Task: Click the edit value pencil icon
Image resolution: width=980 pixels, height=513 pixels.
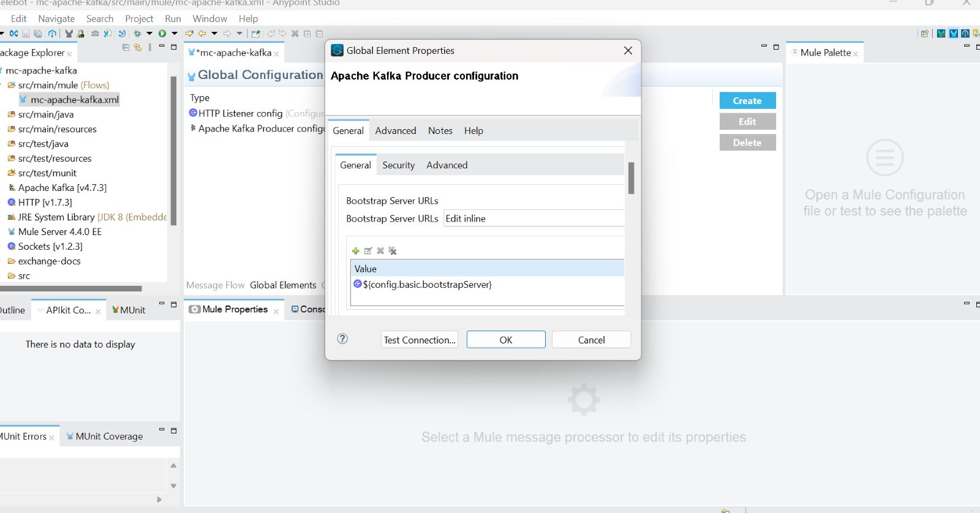Action: [368, 251]
